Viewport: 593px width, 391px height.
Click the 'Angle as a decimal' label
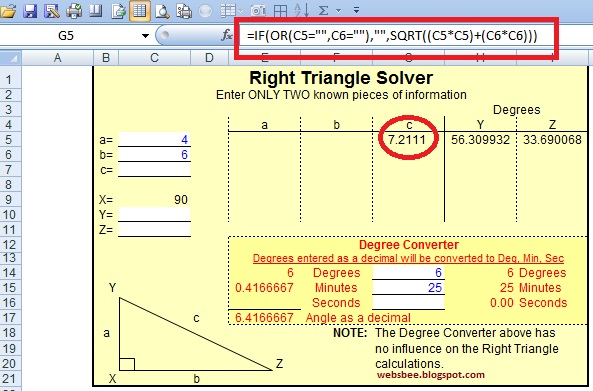point(358,318)
